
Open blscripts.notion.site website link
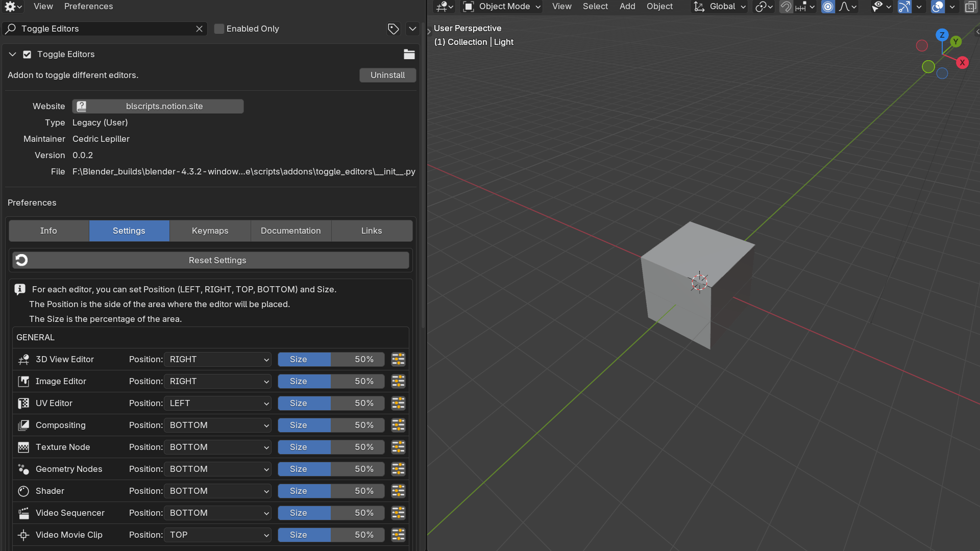coord(158,106)
